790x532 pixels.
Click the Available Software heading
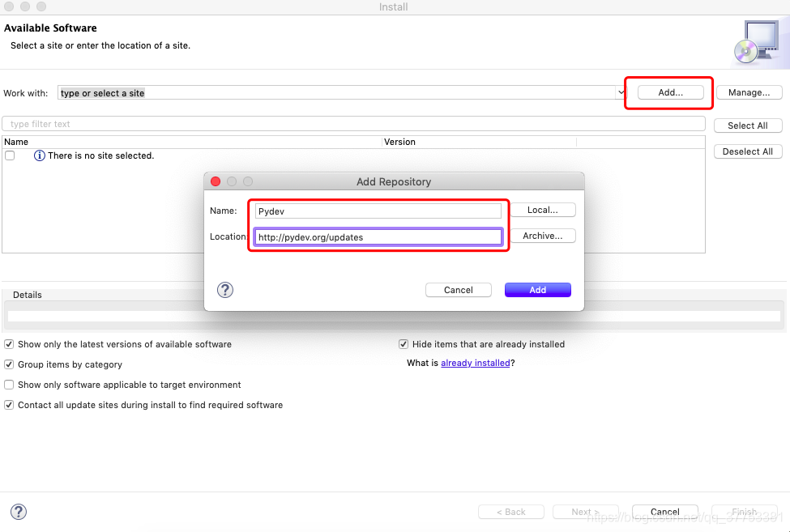(x=50, y=28)
